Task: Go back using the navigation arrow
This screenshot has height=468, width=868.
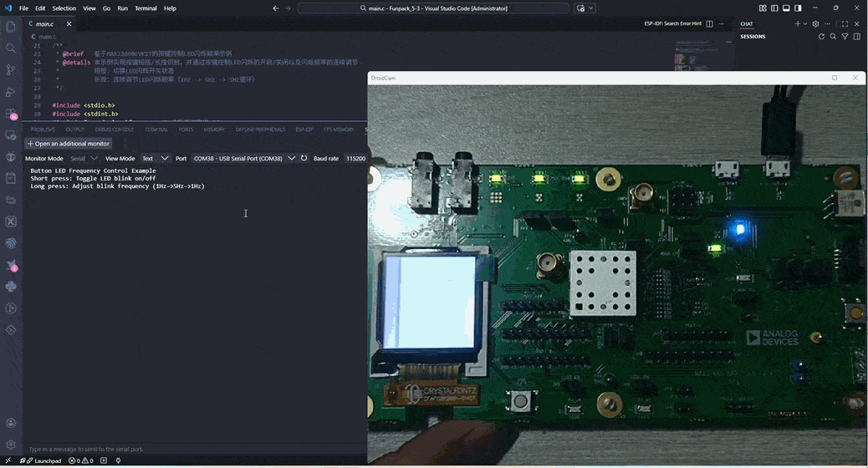Action: 276,8
